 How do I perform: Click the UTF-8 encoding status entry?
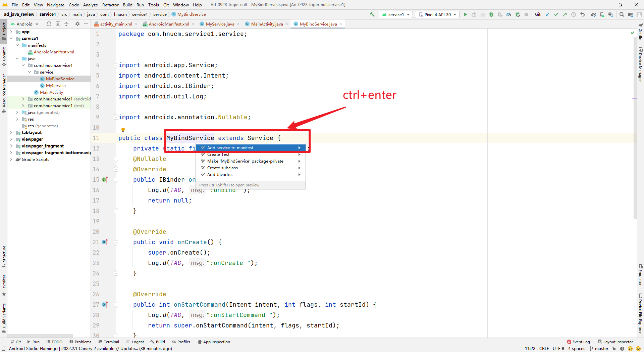558,349
